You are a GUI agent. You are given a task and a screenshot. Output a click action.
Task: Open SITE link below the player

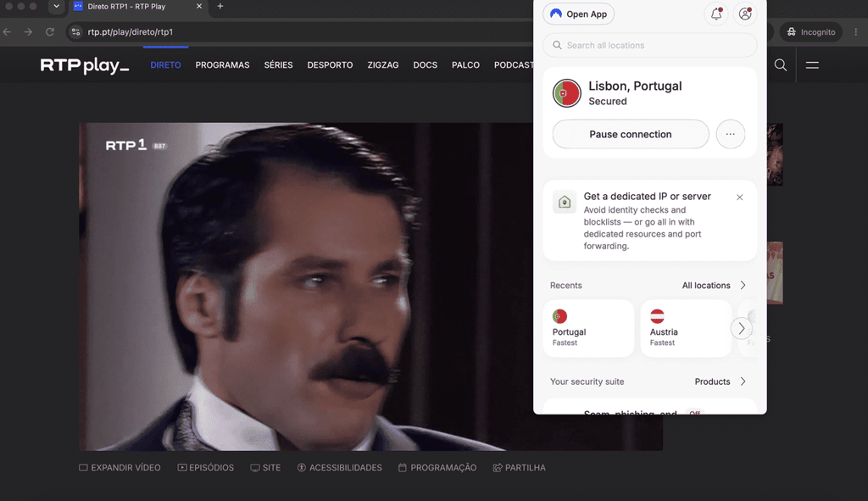pyautogui.click(x=265, y=468)
